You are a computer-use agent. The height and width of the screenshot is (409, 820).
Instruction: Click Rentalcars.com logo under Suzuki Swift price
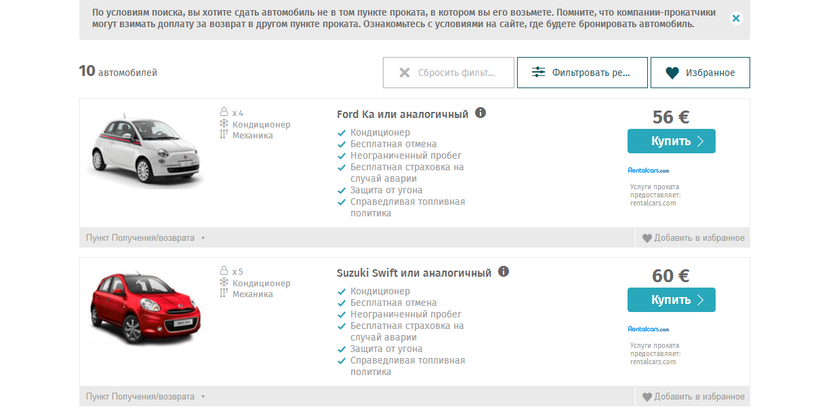[x=648, y=329]
